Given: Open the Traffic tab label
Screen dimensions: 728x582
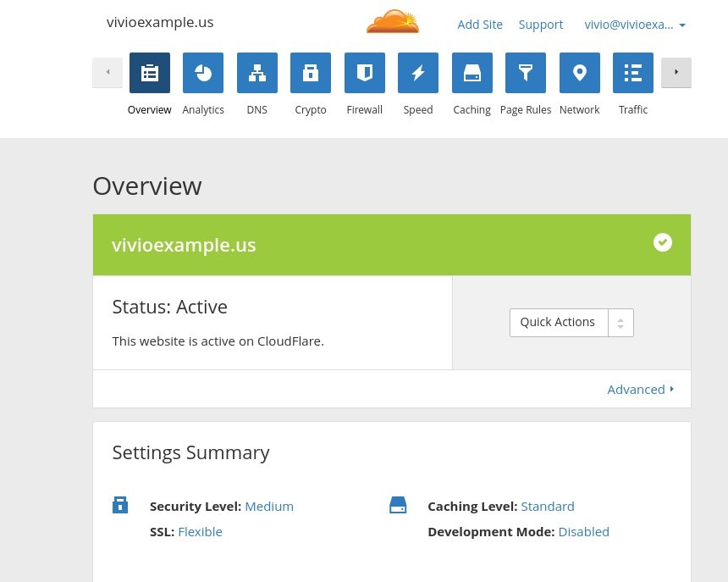Looking at the screenshot, I should coord(633,109).
